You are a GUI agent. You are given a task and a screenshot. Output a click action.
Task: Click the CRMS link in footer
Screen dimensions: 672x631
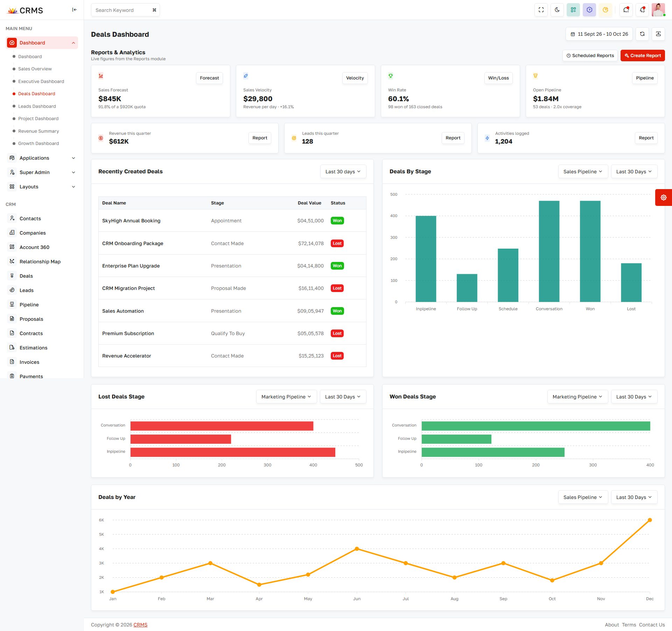[x=140, y=625]
